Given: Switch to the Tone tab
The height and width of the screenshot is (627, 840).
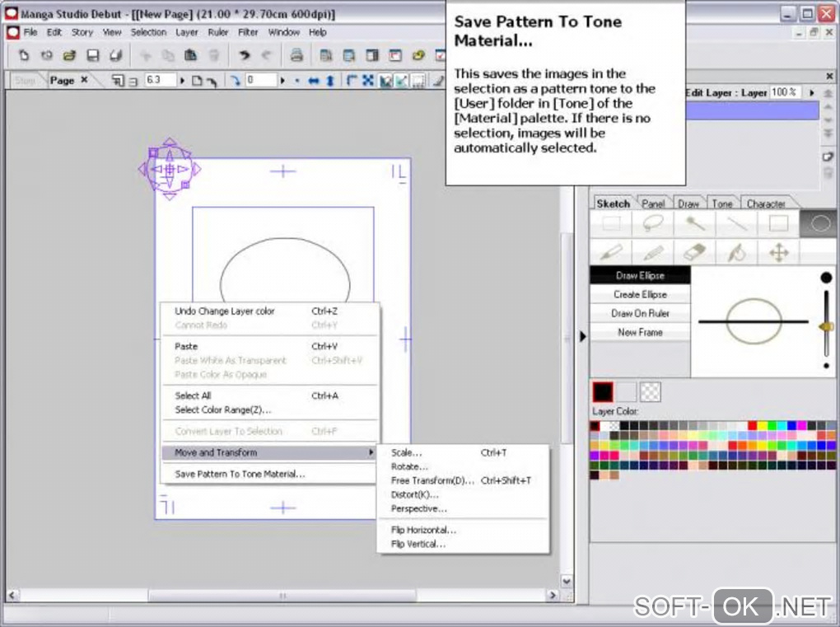Looking at the screenshot, I should 722,204.
